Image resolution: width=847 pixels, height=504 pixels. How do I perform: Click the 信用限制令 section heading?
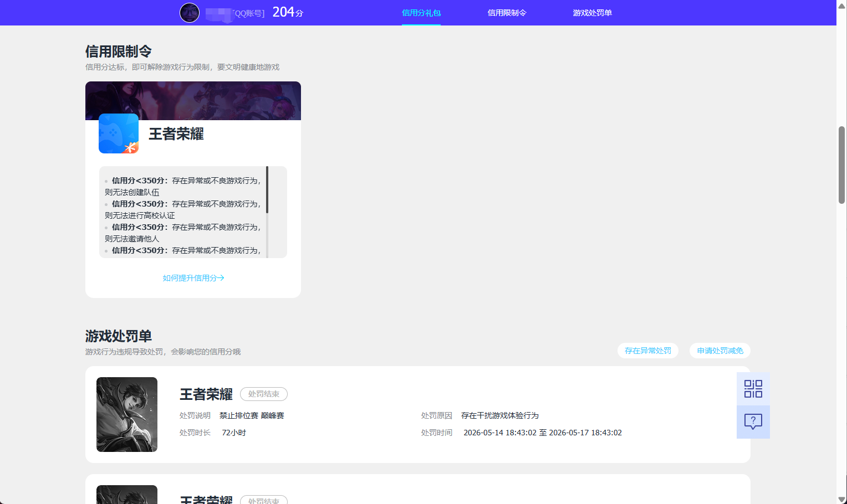[x=119, y=52]
